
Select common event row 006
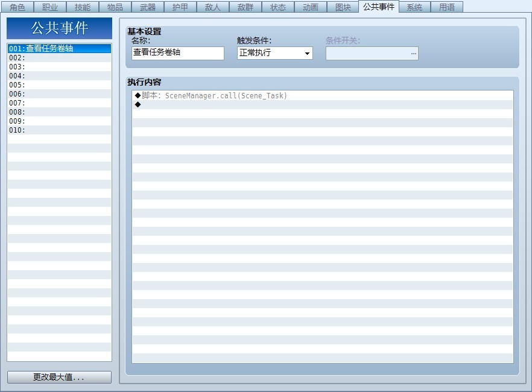click(x=59, y=94)
